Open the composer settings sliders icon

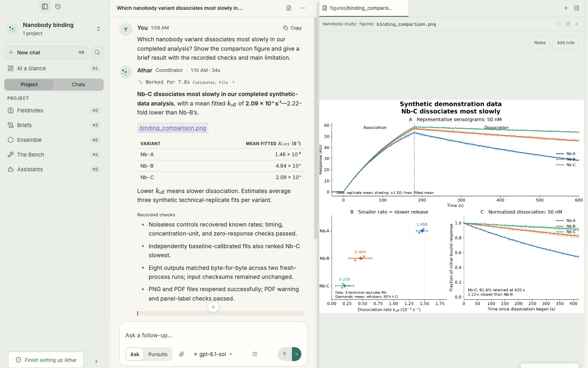coord(255,354)
